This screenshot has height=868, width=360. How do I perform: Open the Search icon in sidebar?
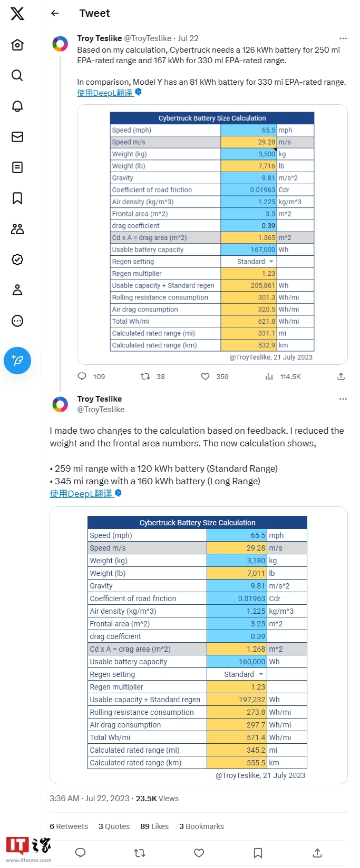point(17,75)
